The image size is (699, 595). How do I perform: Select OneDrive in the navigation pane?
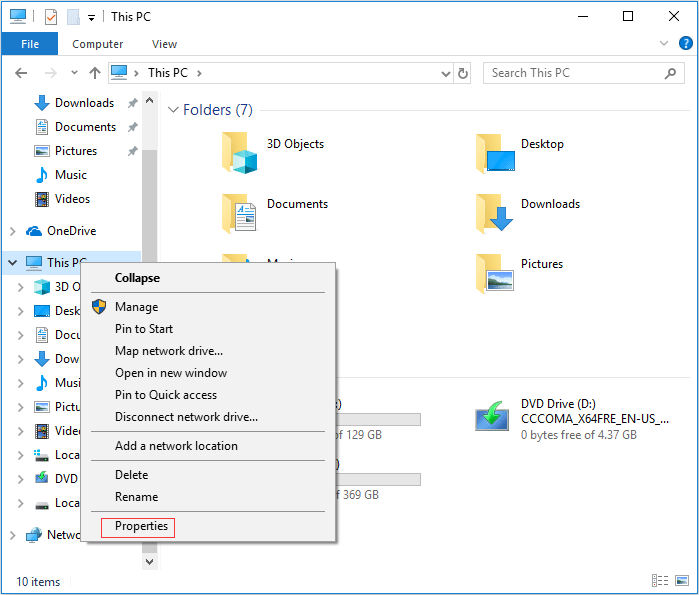[71, 231]
